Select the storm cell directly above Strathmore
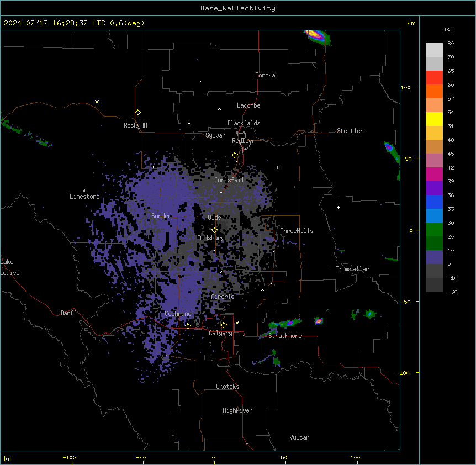 click(285, 323)
